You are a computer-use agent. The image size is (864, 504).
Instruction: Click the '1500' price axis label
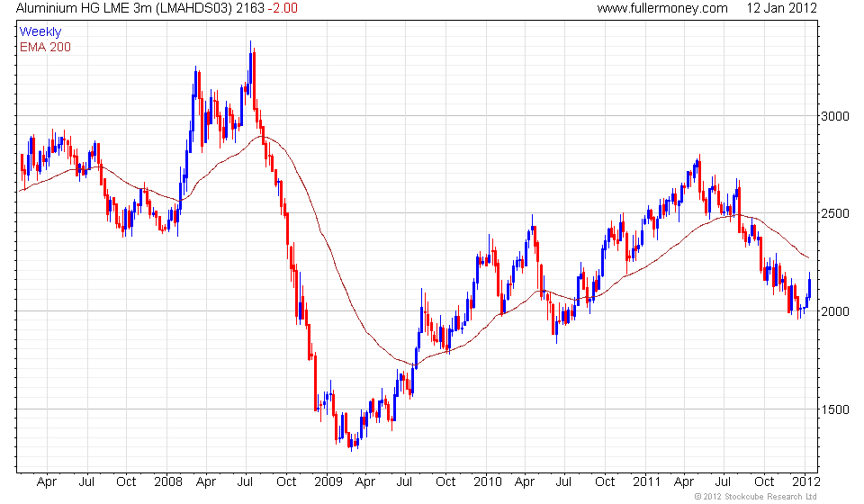(835, 409)
